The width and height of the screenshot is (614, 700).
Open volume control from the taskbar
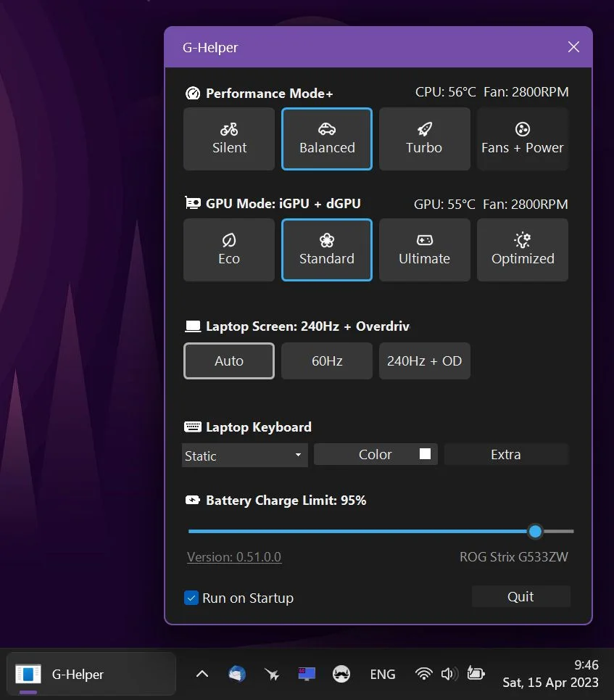pos(447,674)
